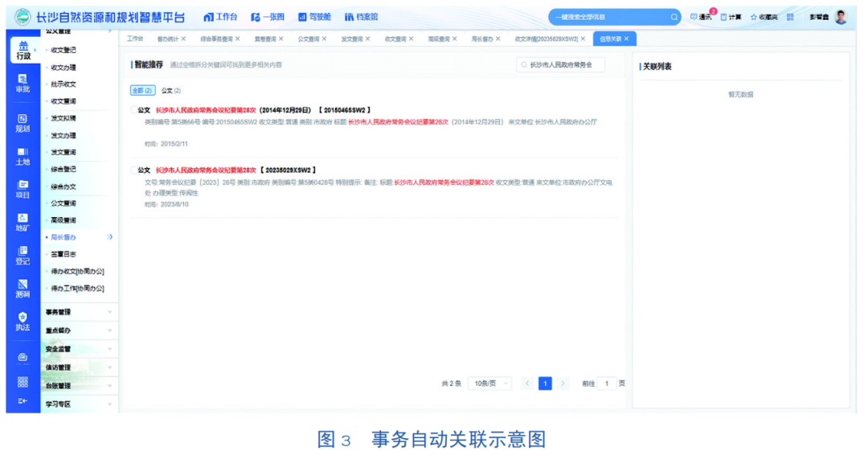
Task: Go to 驾驶舱 in the top navigation
Action: coord(314,17)
